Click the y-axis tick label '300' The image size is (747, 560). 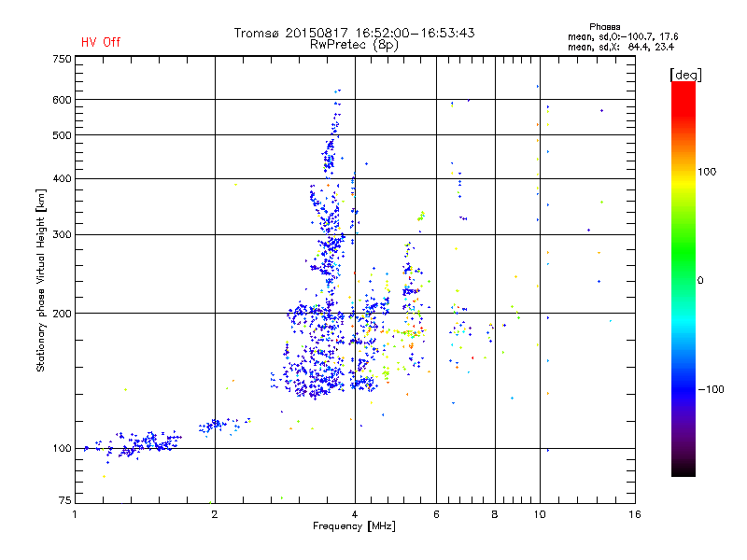[x=62, y=235]
